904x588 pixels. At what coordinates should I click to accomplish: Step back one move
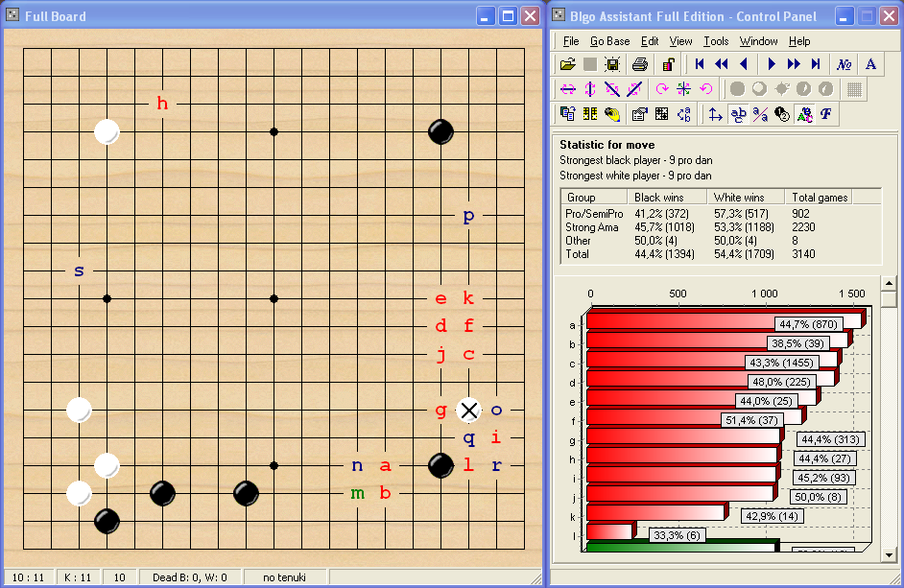click(744, 64)
